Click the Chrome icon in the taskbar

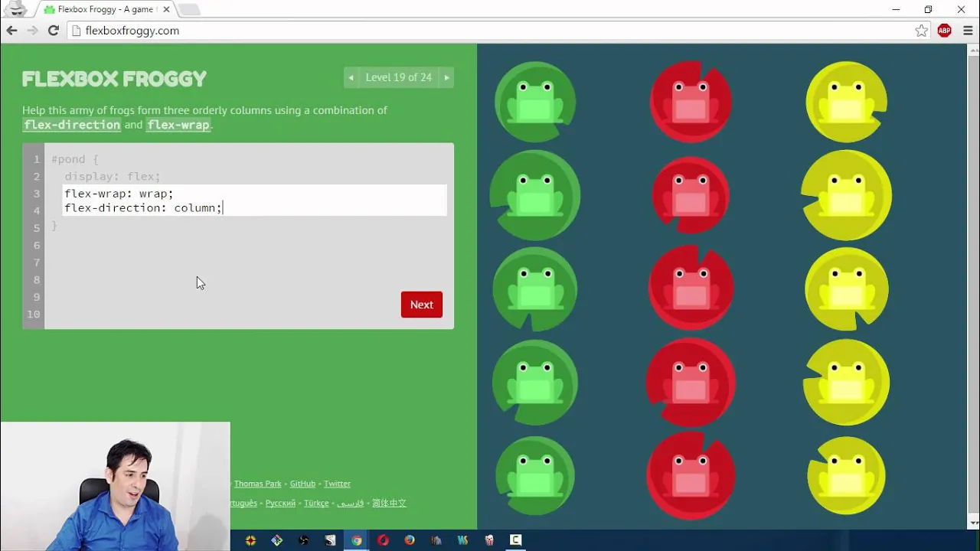click(357, 540)
